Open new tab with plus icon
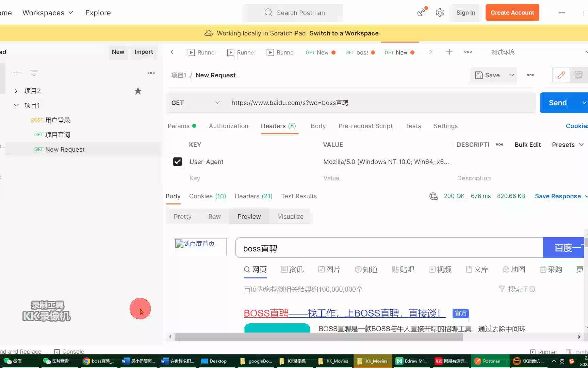 click(x=449, y=52)
